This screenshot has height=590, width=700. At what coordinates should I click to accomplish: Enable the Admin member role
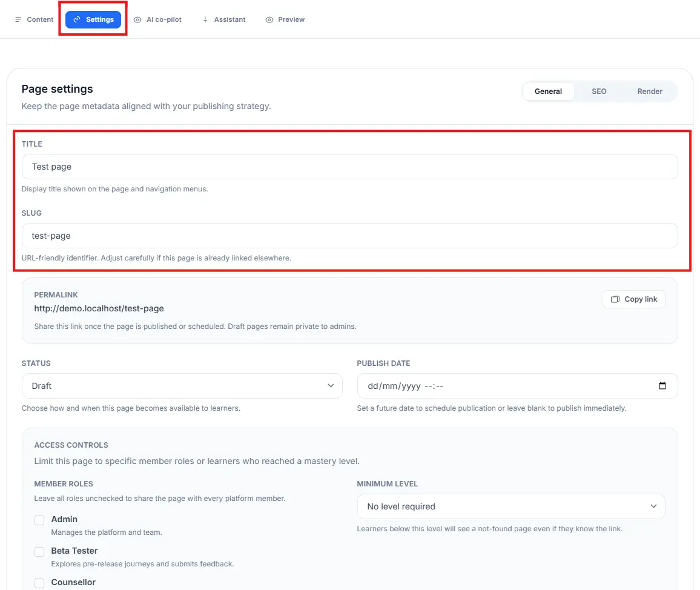(x=39, y=520)
